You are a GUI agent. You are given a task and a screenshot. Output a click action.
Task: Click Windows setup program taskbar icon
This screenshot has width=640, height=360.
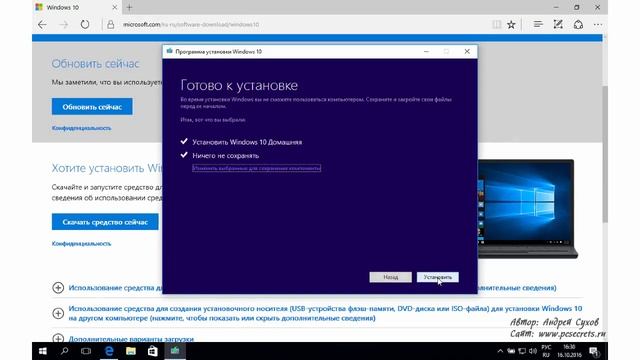(x=175, y=351)
